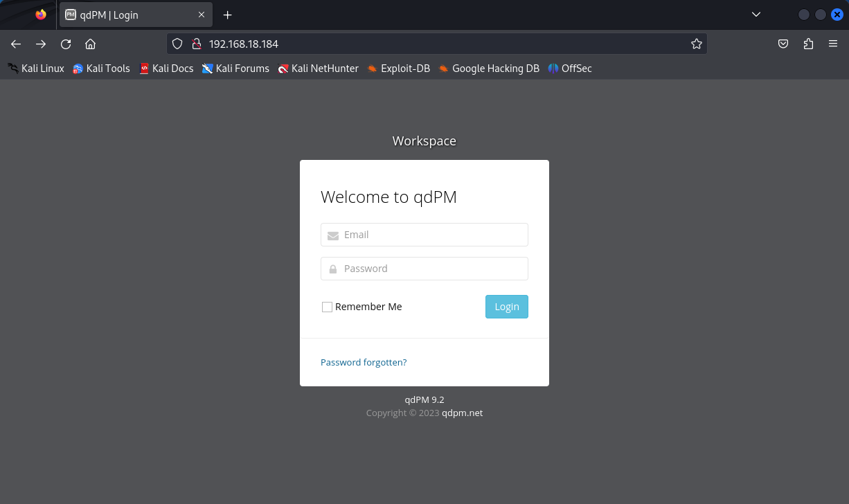Expand the list all tabs chevron
This screenshot has height=504, width=849.
(756, 15)
